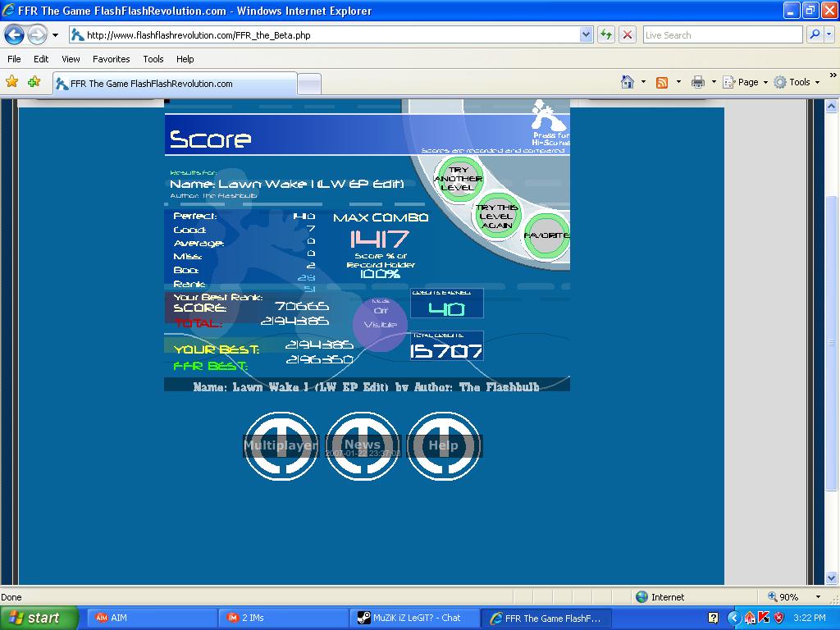Open the Favorites menu

[x=111, y=59]
